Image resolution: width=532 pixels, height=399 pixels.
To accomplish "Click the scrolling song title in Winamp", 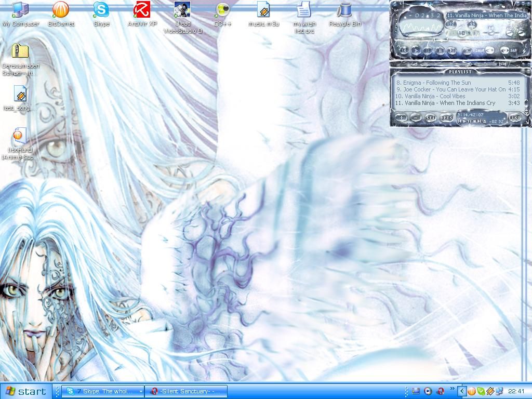I will point(486,15).
